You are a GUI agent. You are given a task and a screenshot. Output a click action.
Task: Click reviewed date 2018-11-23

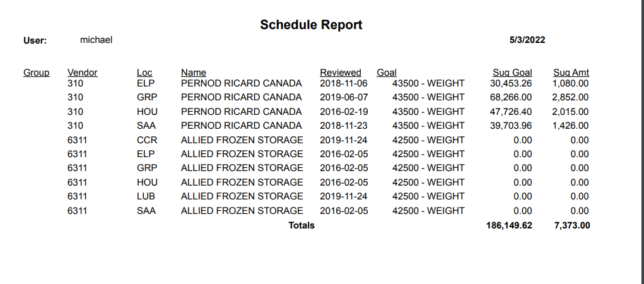point(344,126)
